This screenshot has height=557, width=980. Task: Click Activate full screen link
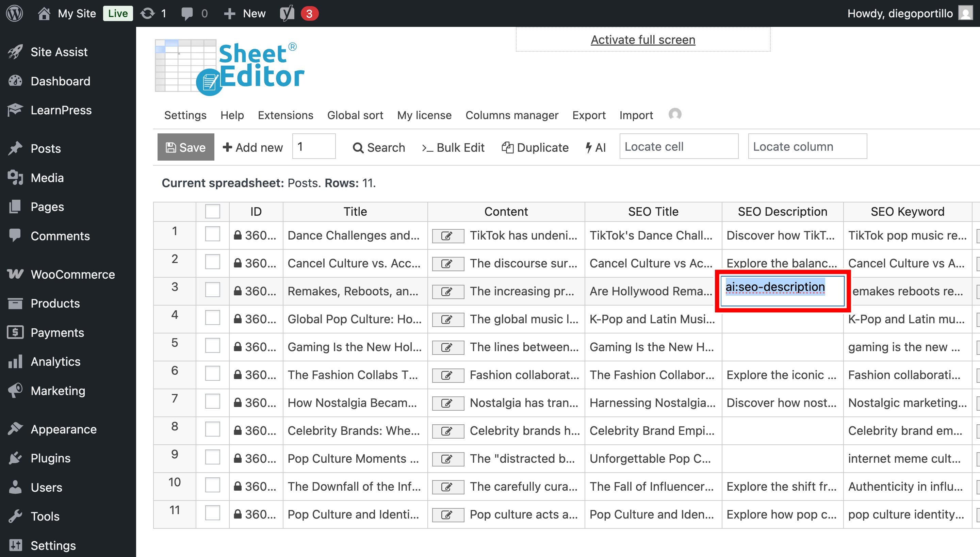[x=643, y=40]
